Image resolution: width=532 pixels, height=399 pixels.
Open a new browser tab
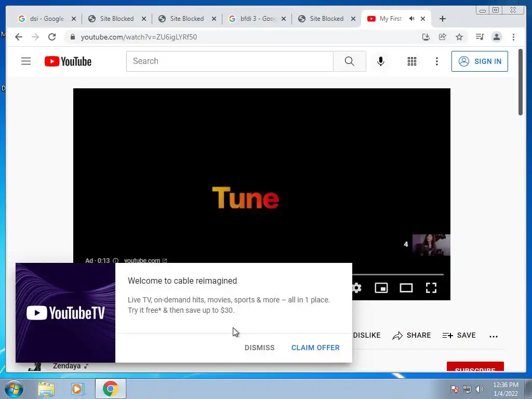443,19
